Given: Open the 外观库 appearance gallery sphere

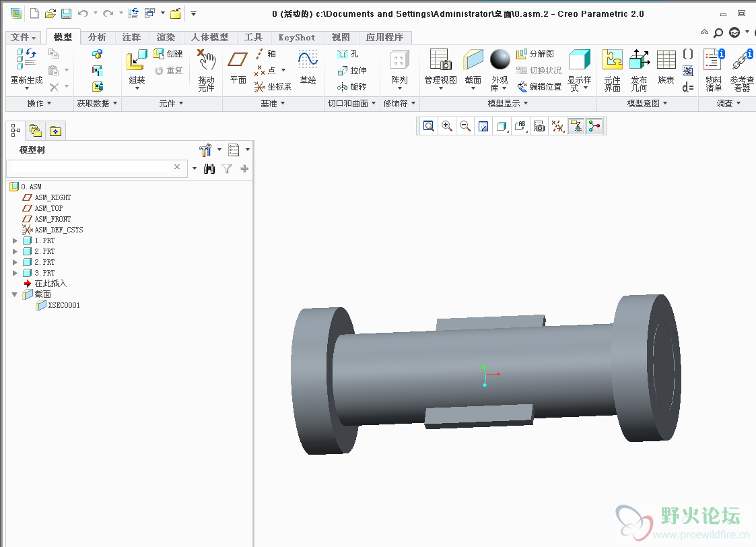Looking at the screenshot, I should tap(500, 61).
